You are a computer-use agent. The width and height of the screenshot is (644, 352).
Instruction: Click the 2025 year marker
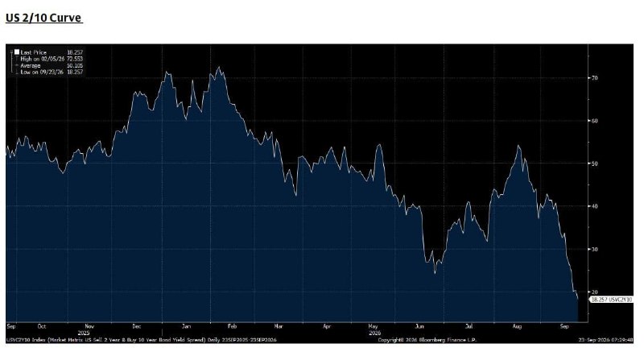pos(84,333)
